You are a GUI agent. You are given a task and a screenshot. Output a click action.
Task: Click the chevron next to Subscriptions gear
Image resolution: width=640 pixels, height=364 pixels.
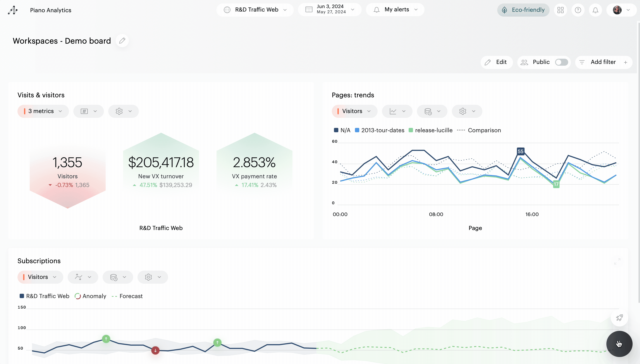pos(159,277)
